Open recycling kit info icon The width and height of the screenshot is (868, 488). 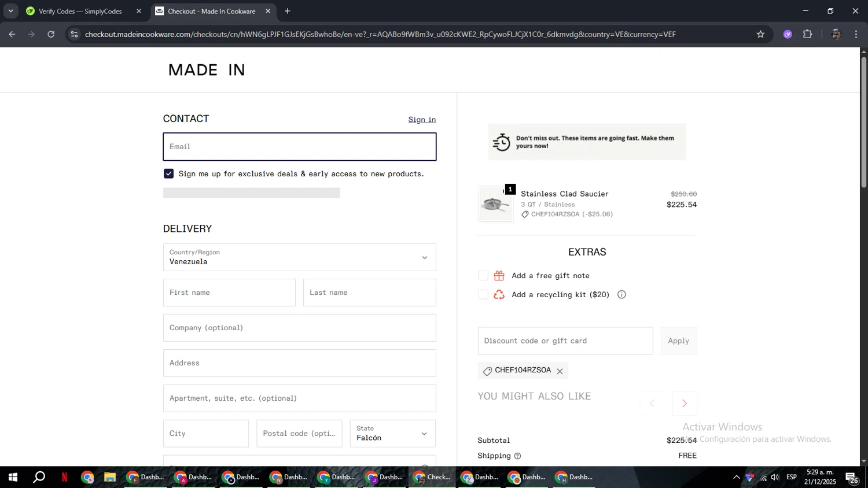tap(621, 295)
